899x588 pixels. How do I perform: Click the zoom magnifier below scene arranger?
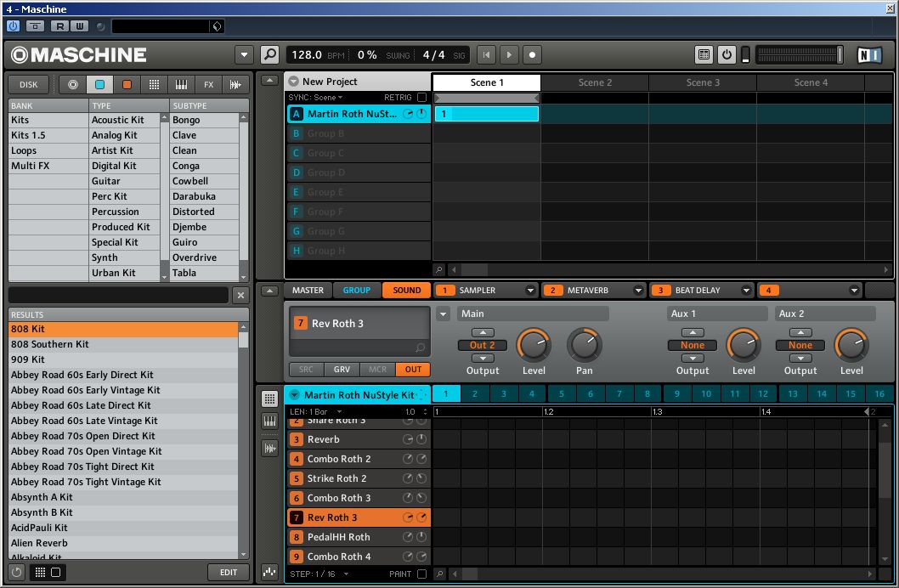439,269
